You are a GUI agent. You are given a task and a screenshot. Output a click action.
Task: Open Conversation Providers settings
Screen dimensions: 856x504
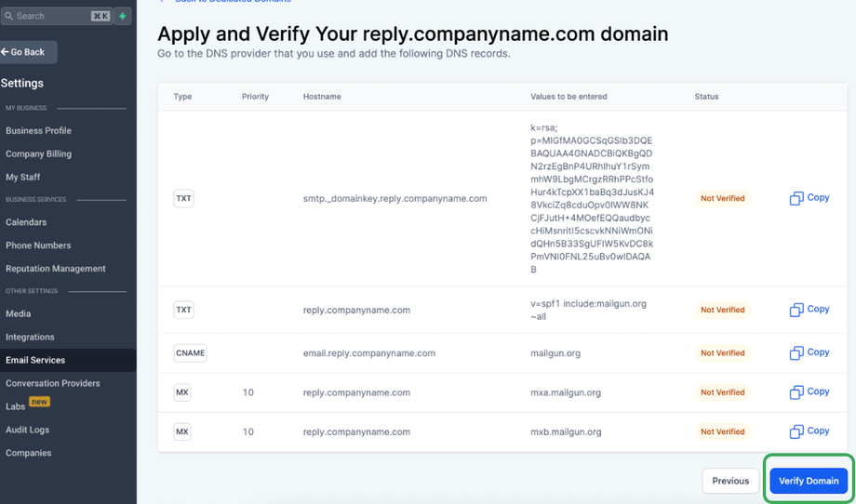point(53,383)
